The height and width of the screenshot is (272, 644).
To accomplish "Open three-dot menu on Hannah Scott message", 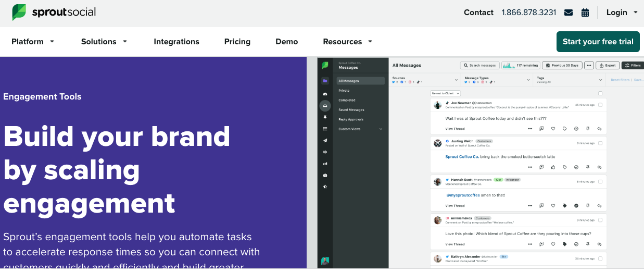I will pyautogui.click(x=530, y=206).
